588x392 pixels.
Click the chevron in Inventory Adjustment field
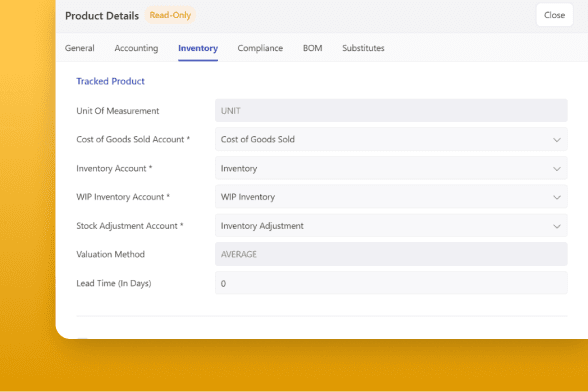[556, 226]
